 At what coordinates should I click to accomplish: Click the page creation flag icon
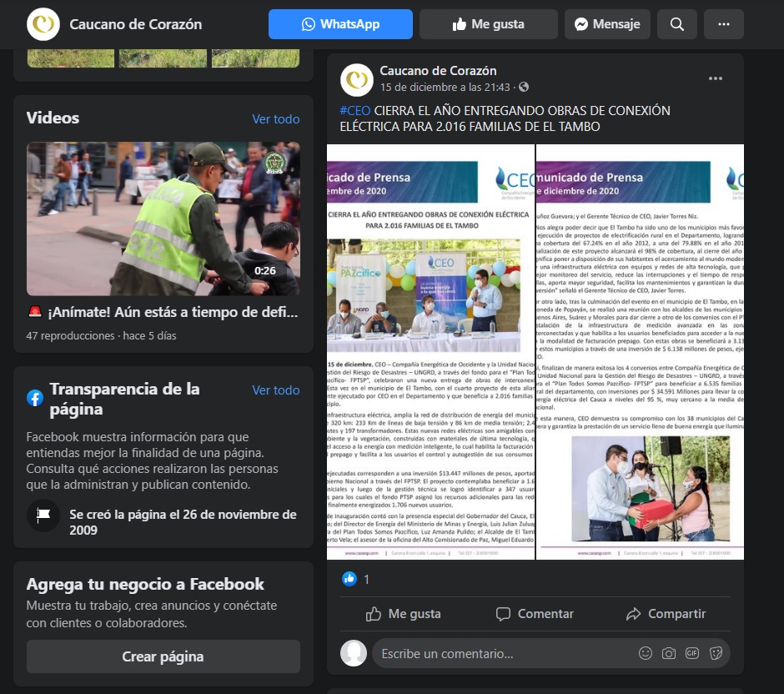point(43,515)
